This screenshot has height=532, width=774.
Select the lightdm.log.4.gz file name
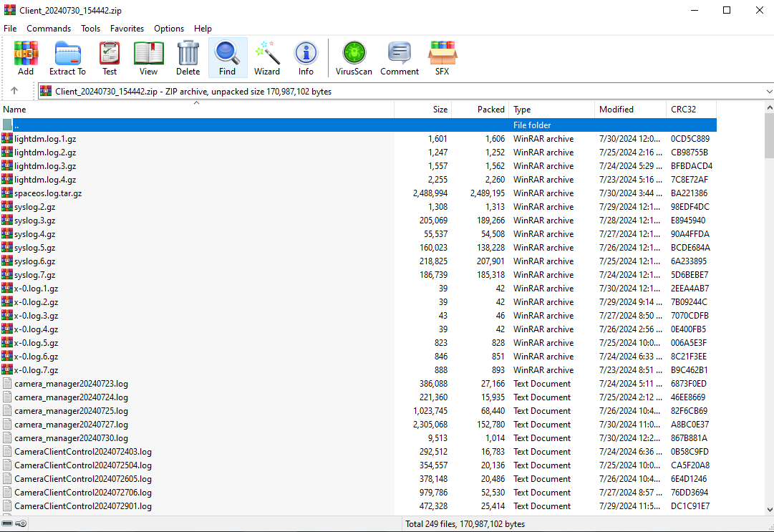[45, 180]
